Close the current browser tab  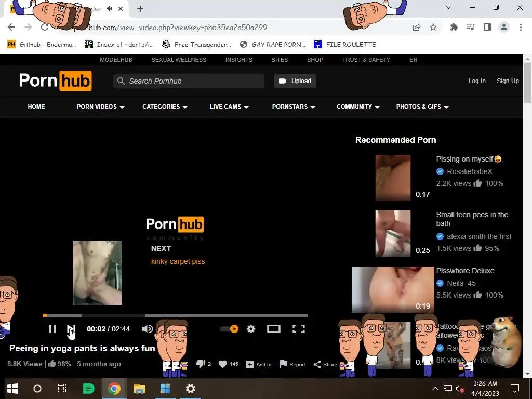tap(121, 9)
